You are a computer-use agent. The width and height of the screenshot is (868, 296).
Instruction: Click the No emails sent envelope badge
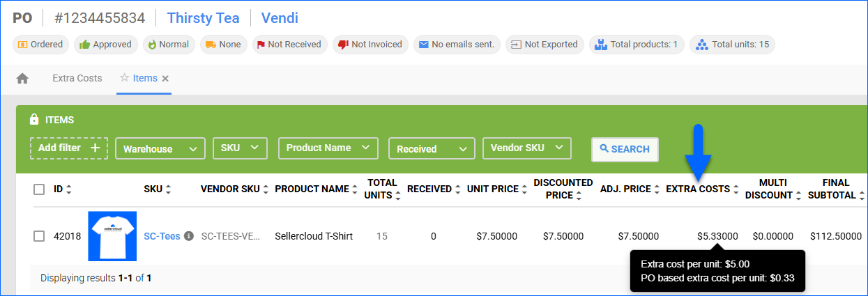tap(456, 45)
